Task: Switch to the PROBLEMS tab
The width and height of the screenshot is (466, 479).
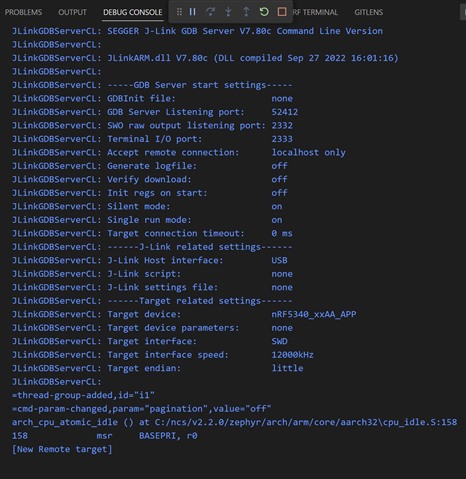Action: pos(23,12)
